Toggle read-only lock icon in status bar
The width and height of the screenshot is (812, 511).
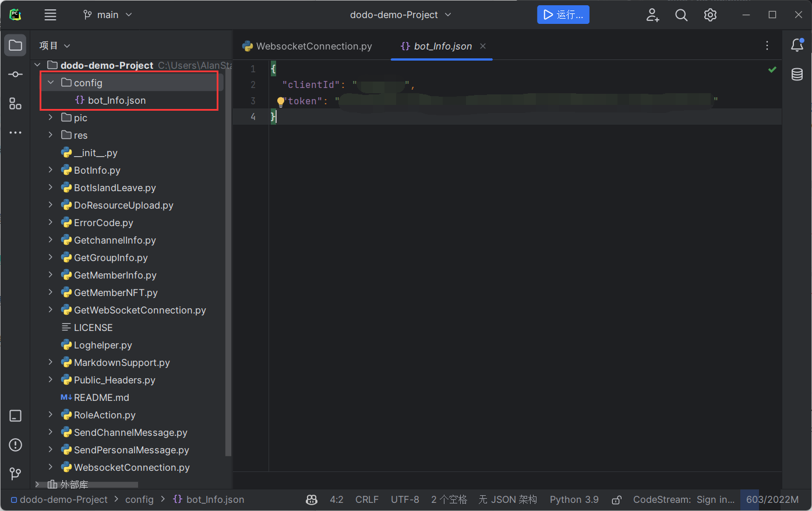coord(616,500)
